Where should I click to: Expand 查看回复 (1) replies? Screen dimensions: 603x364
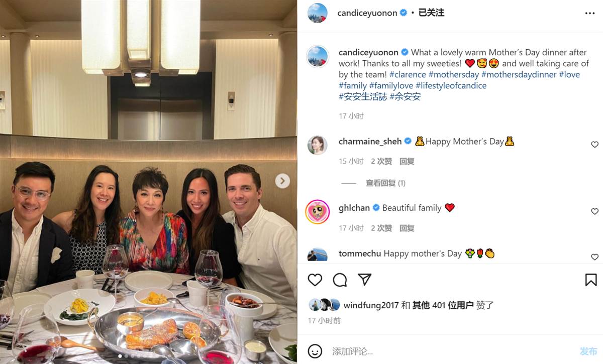click(385, 183)
